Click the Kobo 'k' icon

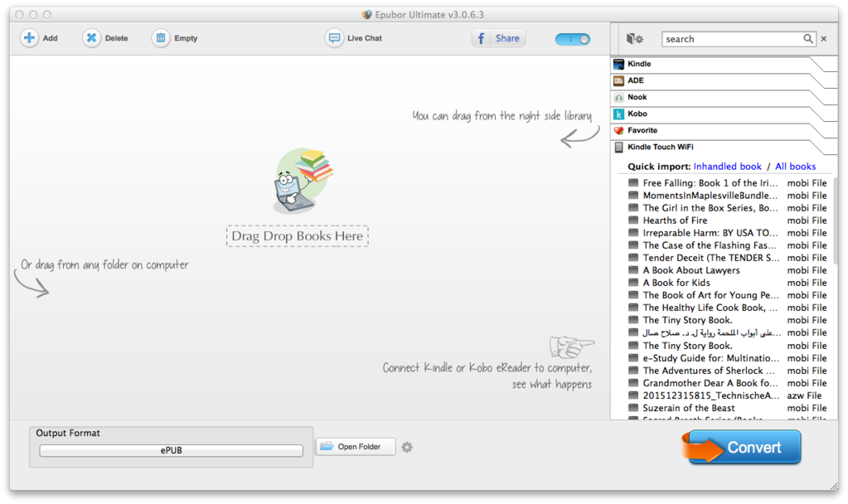(618, 114)
